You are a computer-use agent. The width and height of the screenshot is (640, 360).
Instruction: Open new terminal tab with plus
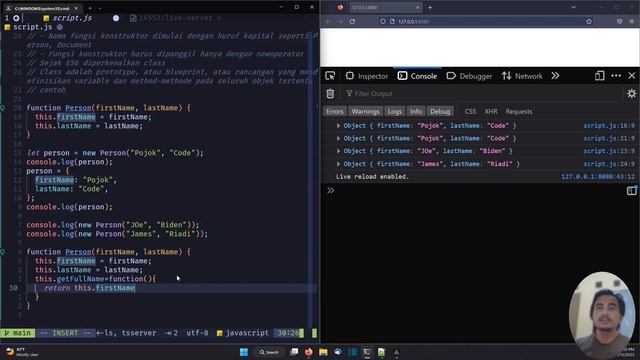[x=90, y=8]
